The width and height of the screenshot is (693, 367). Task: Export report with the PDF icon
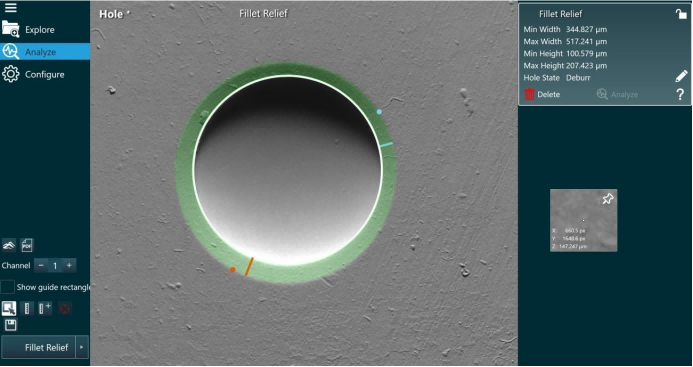coord(27,245)
